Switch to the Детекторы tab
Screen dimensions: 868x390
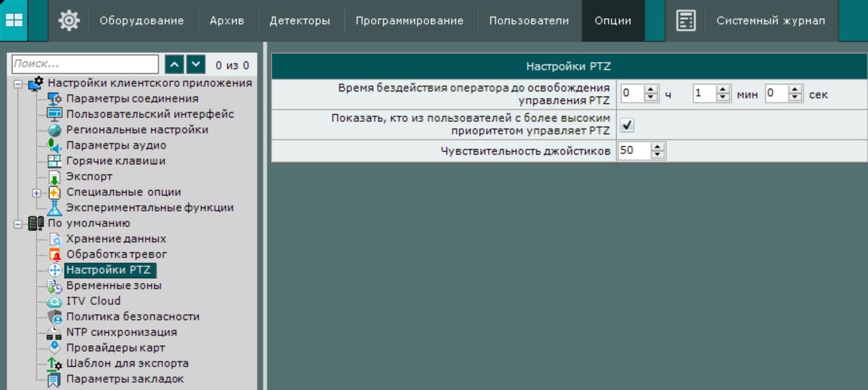tap(300, 21)
